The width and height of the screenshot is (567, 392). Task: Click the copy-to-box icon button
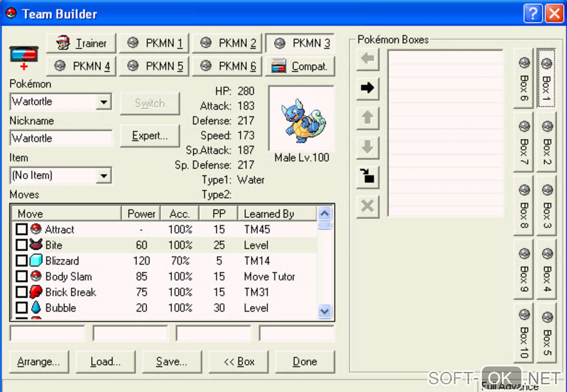[367, 177]
